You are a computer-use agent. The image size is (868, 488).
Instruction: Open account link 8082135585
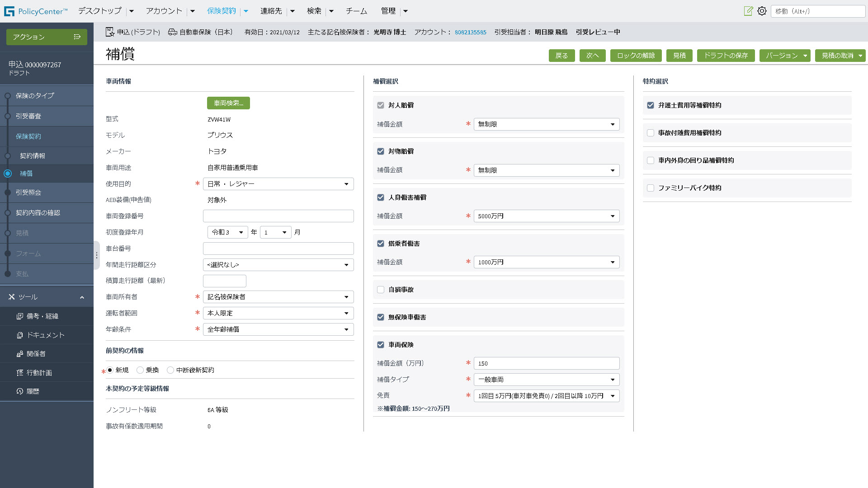470,32
